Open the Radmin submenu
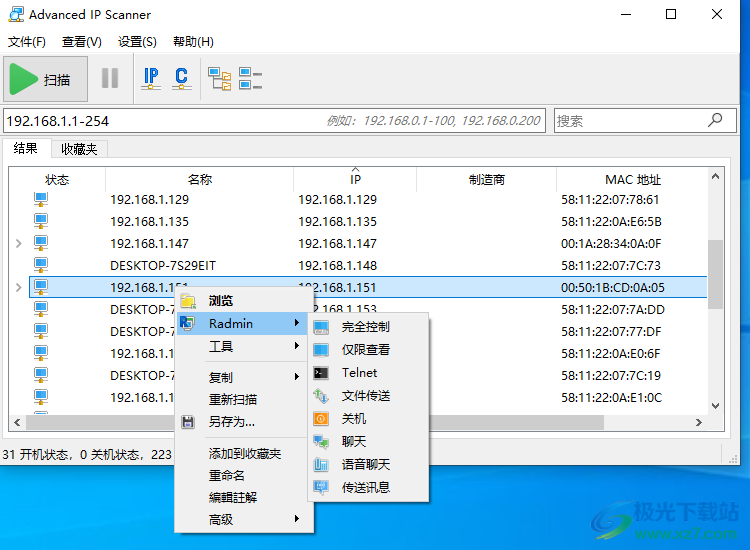This screenshot has width=750, height=550. (242, 323)
